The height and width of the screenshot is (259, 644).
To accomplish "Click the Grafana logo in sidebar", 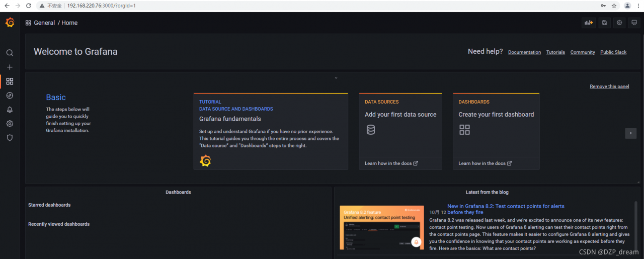I will click(x=10, y=23).
